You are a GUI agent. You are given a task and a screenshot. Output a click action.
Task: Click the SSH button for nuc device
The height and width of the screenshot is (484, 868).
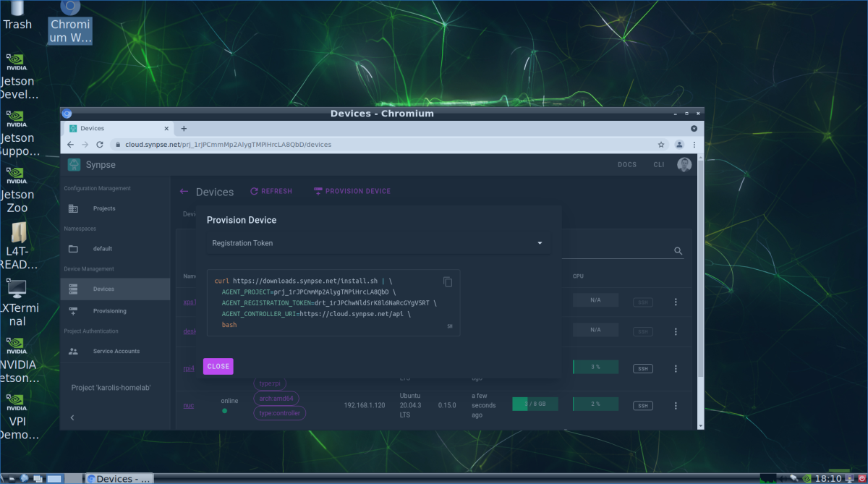point(642,405)
